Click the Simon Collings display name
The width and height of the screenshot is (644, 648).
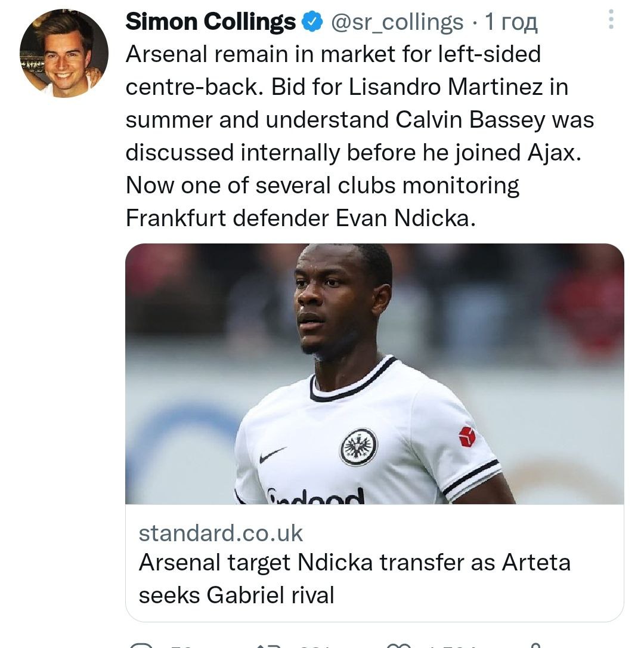pos(210,23)
